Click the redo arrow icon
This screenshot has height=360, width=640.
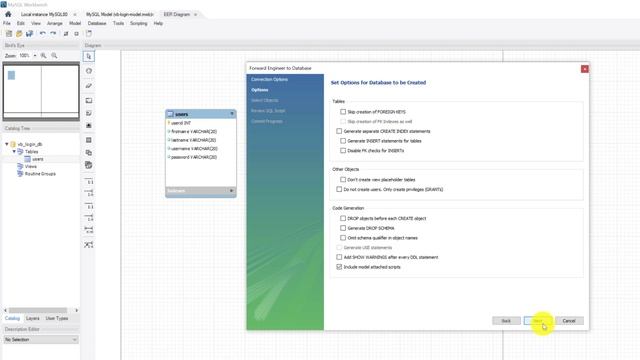(53, 33)
